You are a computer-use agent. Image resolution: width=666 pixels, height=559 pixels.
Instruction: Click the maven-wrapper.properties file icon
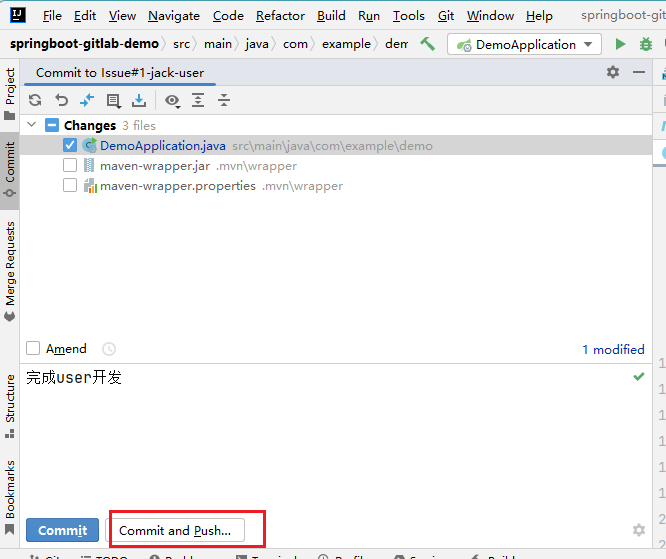tap(90, 186)
